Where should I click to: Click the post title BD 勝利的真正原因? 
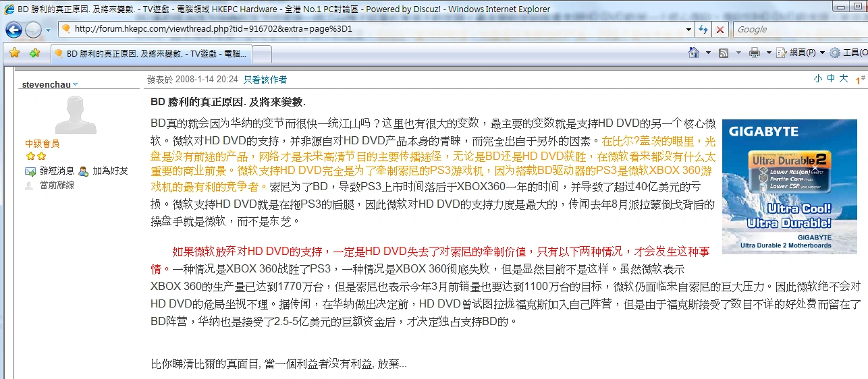point(228,102)
